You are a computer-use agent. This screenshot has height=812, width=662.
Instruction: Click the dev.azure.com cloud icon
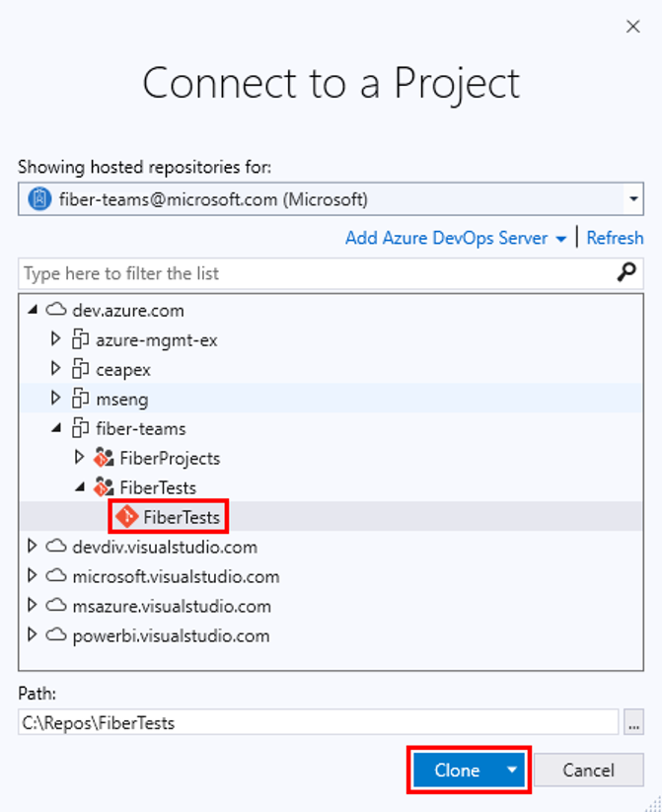56,310
